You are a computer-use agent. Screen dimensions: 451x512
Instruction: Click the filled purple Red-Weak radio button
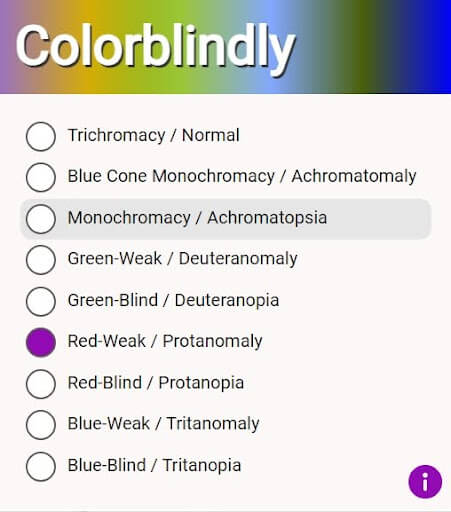pos(41,342)
